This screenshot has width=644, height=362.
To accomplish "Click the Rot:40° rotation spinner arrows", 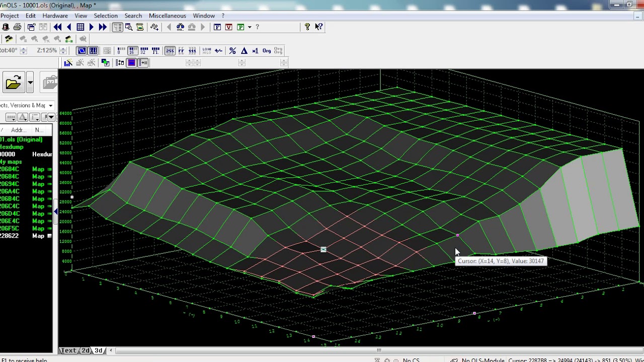I will [23, 51].
